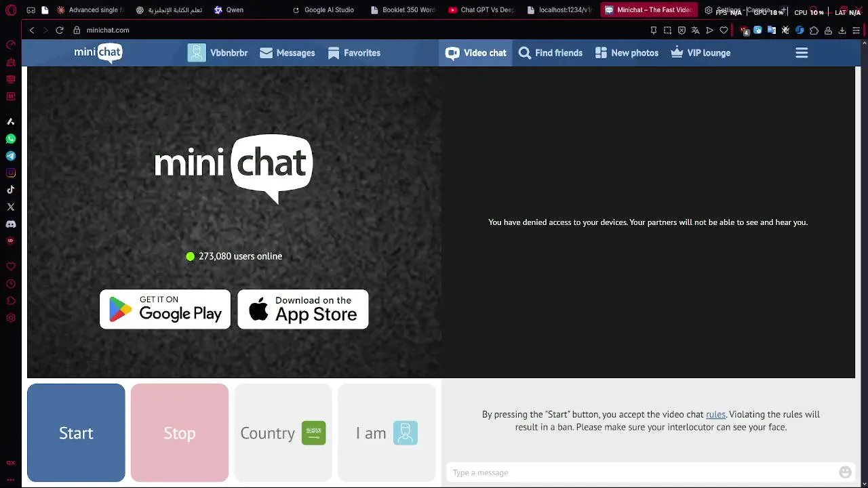Switch to the Video chat tab
The image size is (868, 488).
click(476, 53)
